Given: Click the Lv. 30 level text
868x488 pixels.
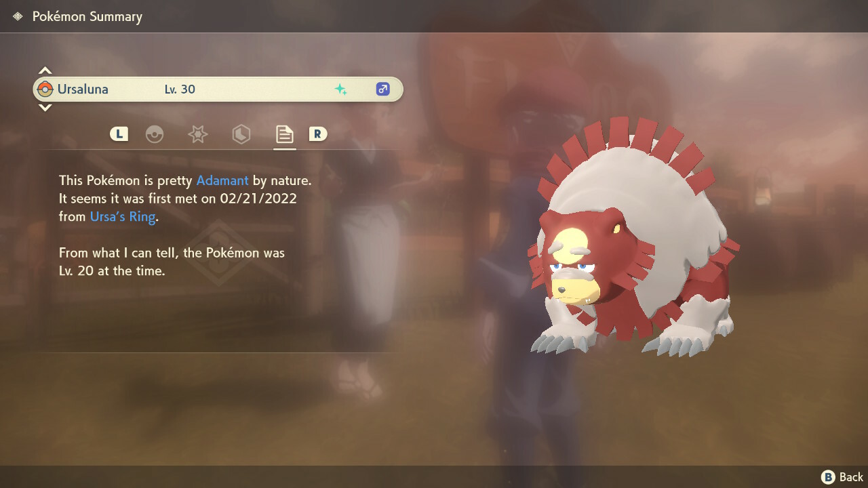Looking at the screenshot, I should point(180,89).
